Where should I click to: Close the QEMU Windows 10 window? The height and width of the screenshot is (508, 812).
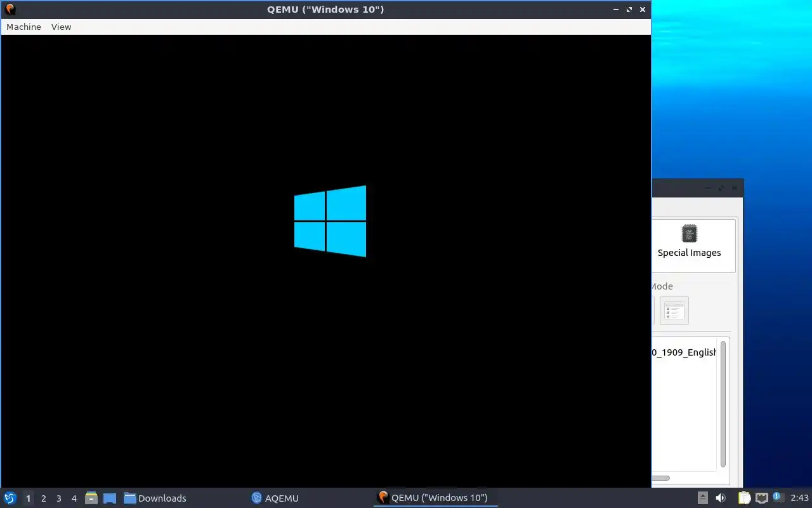[x=643, y=10]
